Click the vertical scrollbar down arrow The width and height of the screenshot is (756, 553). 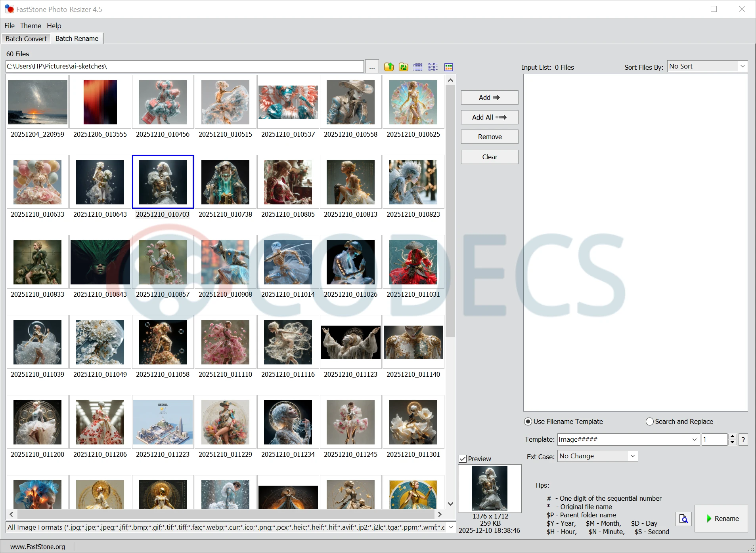click(x=450, y=504)
